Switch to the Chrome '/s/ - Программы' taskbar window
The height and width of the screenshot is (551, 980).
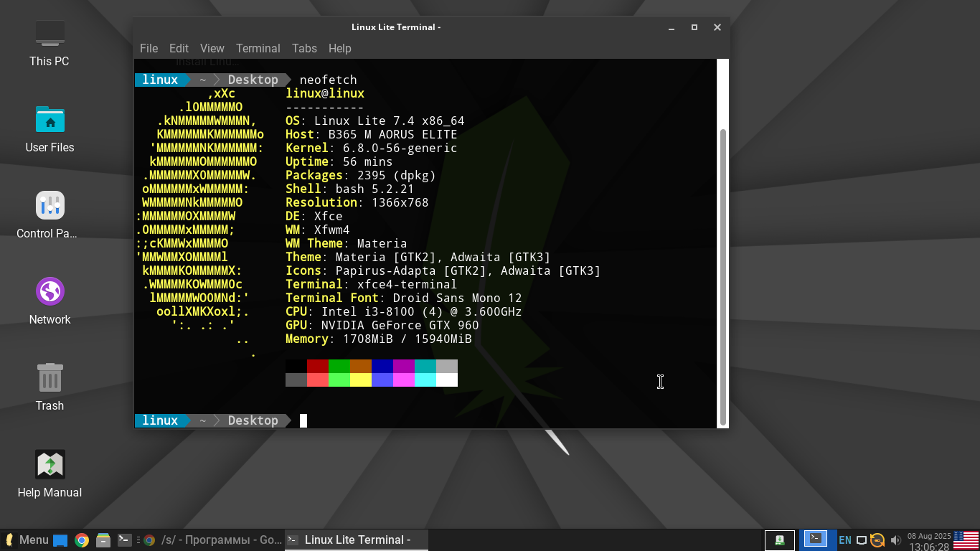pos(212,540)
